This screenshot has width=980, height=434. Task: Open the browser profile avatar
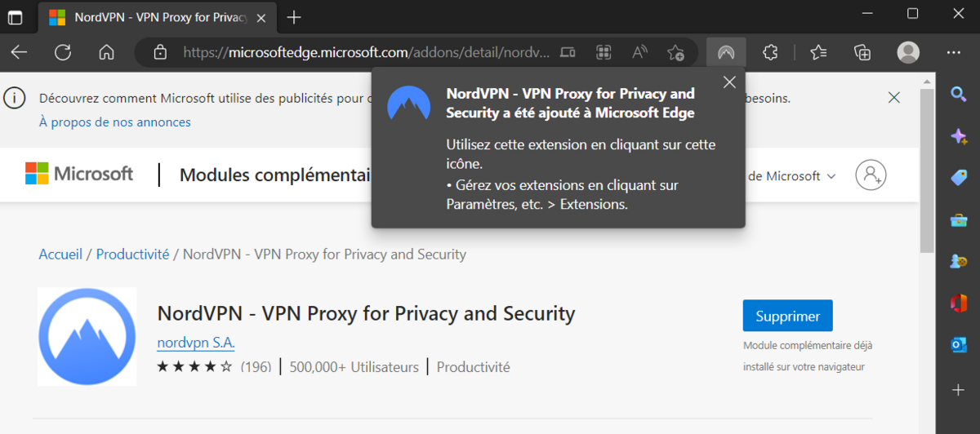pos(908,52)
